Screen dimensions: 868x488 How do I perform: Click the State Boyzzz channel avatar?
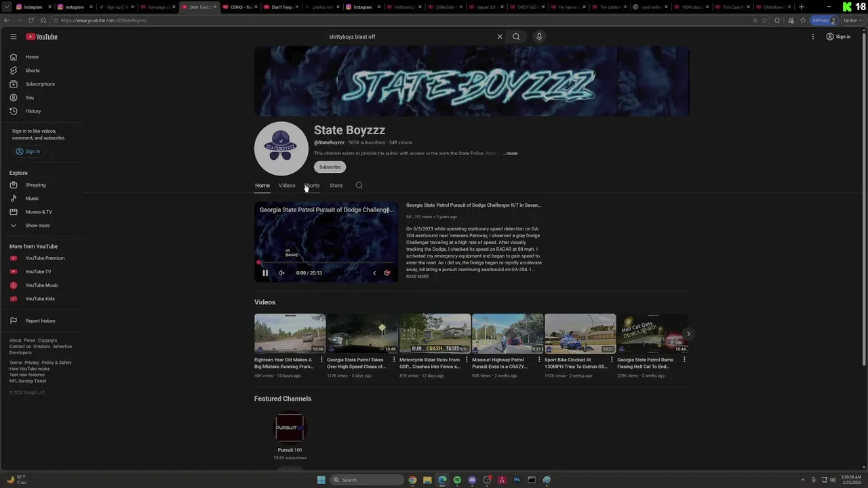(281, 148)
